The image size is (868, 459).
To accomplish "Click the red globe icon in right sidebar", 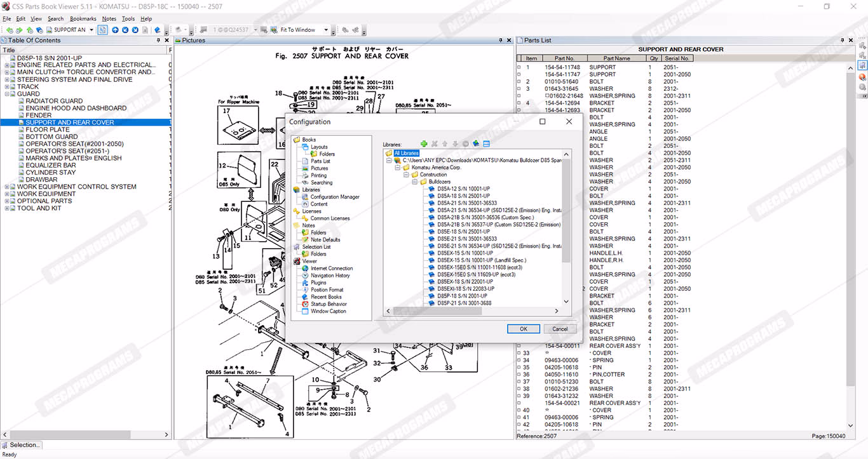I will (x=862, y=77).
